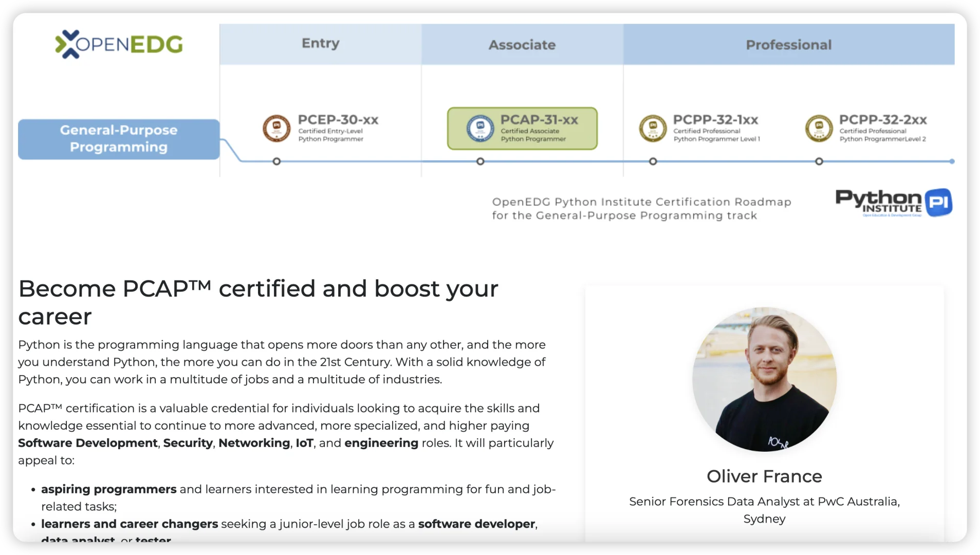The image size is (980, 555).
Task: Click the roadmap node under PCPP-32-1xx
Action: [x=653, y=161]
